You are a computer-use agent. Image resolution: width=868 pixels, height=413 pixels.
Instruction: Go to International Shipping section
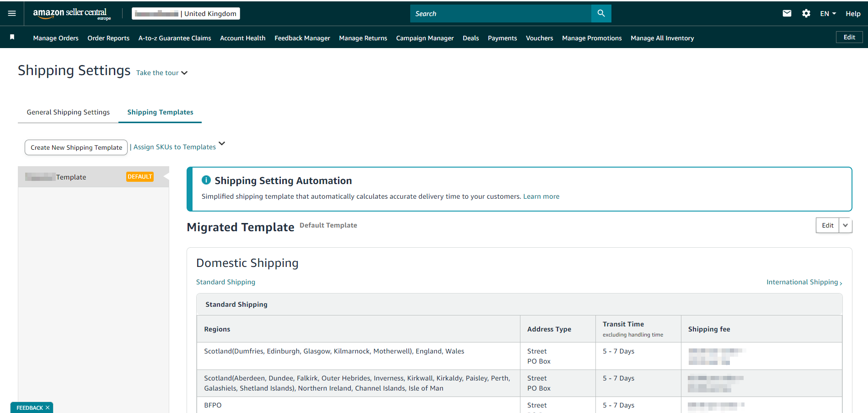tap(804, 282)
